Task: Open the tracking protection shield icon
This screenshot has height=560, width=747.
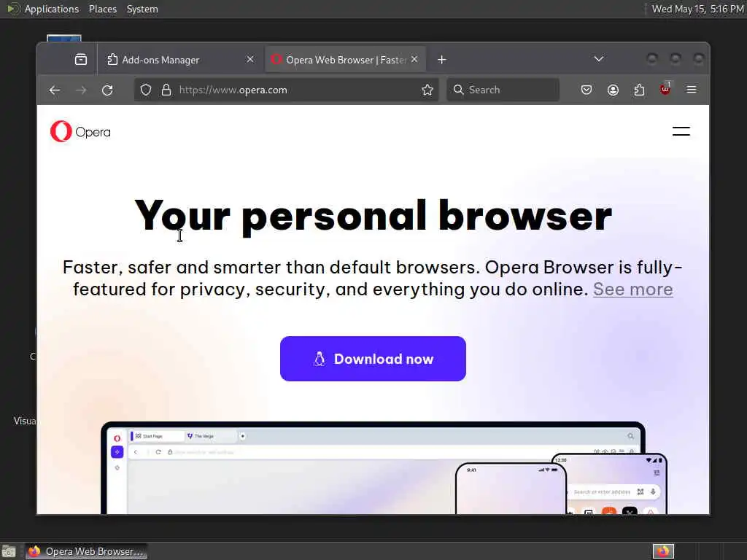Action: click(x=146, y=90)
